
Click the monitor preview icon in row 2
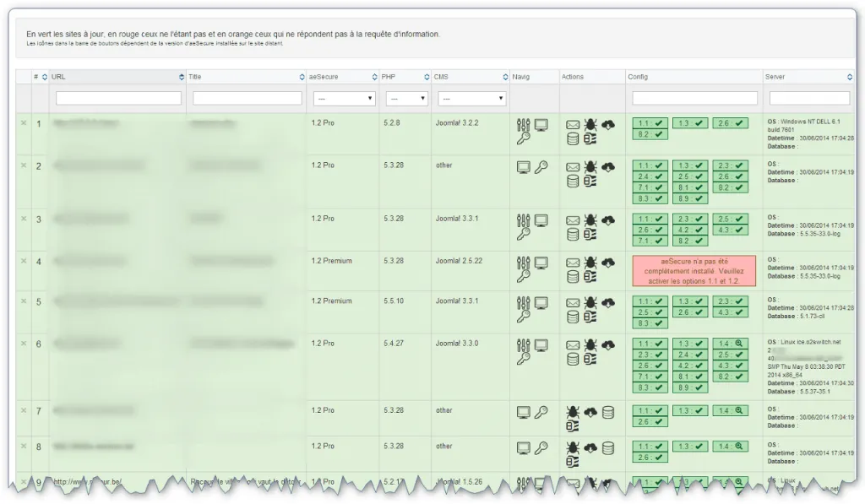tap(522, 166)
